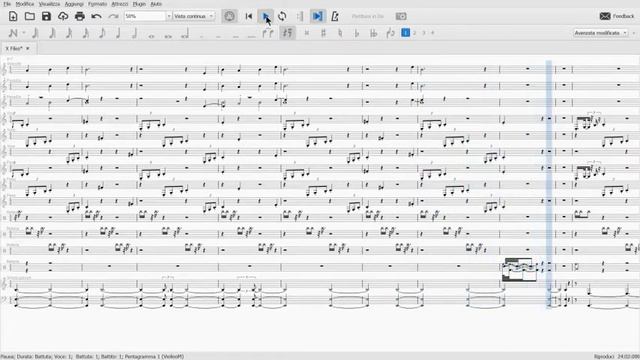Print the score

[80, 16]
